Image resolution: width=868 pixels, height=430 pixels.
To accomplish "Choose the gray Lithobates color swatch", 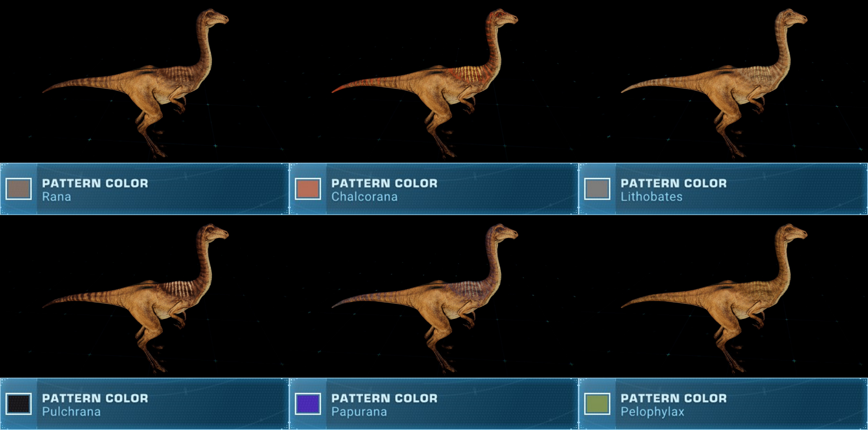I will (x=597, y=189).
